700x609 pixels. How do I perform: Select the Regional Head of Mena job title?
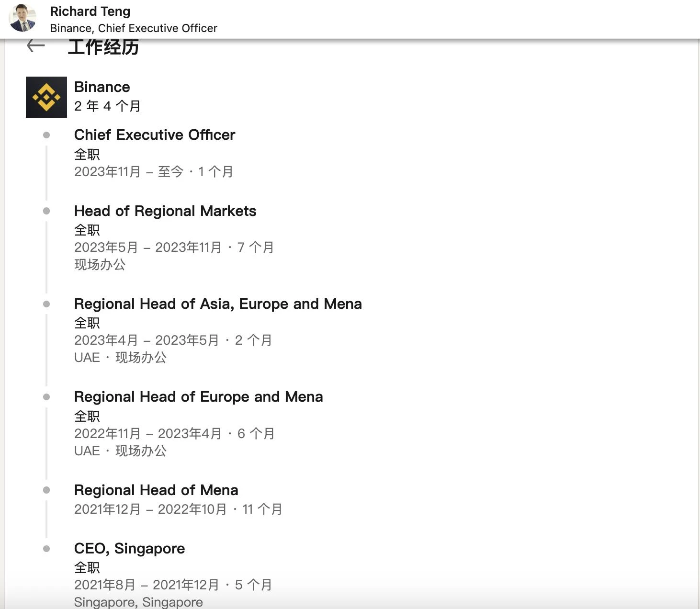coord(156,490)
